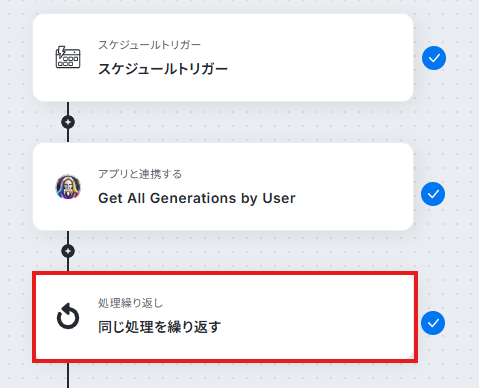Add a step below Get All Generations
This screenshot has height=388, width=479.
(68, 251)
